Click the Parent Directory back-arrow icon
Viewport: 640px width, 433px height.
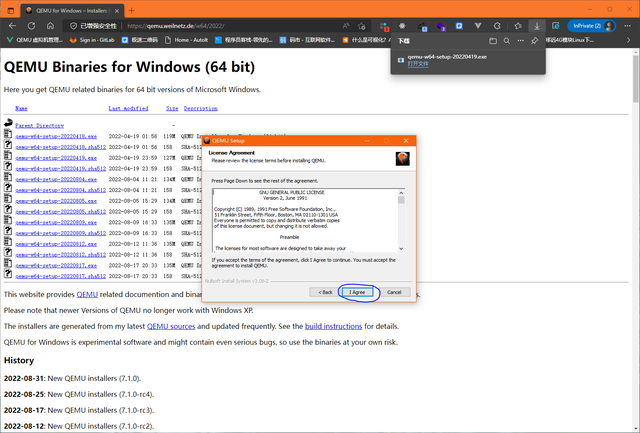[x=8, y=122]
